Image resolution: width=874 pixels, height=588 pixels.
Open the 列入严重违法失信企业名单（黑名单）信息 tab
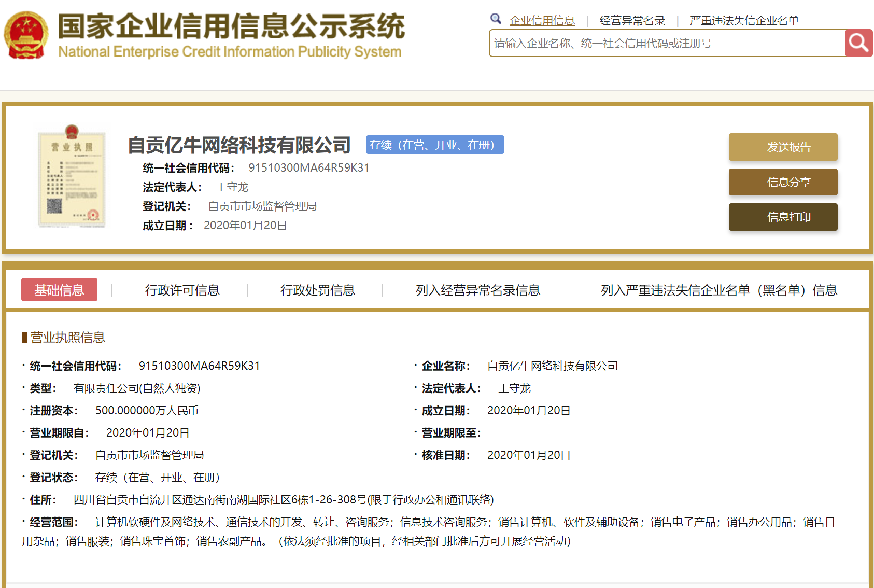pos(718,290)
